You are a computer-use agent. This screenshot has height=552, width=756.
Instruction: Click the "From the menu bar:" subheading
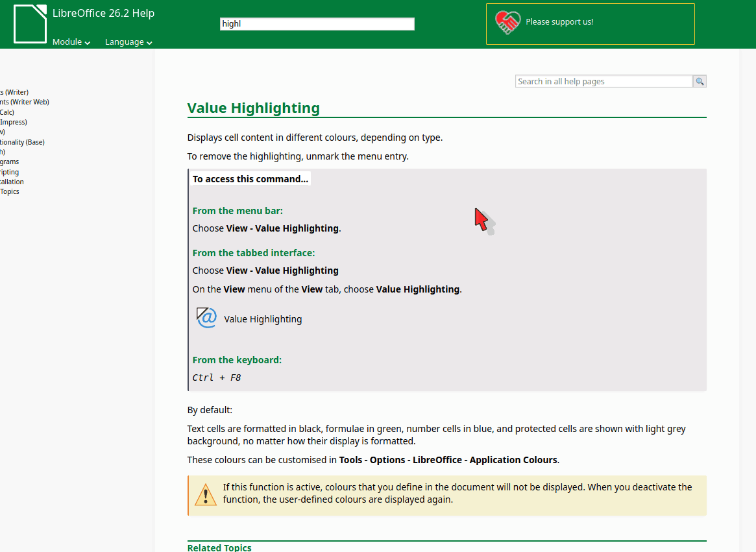click(238, 211)
